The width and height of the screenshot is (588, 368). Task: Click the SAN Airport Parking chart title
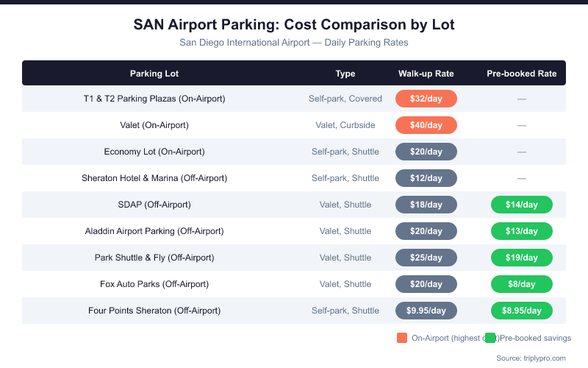pyautogui.click(x=294, y=24)
